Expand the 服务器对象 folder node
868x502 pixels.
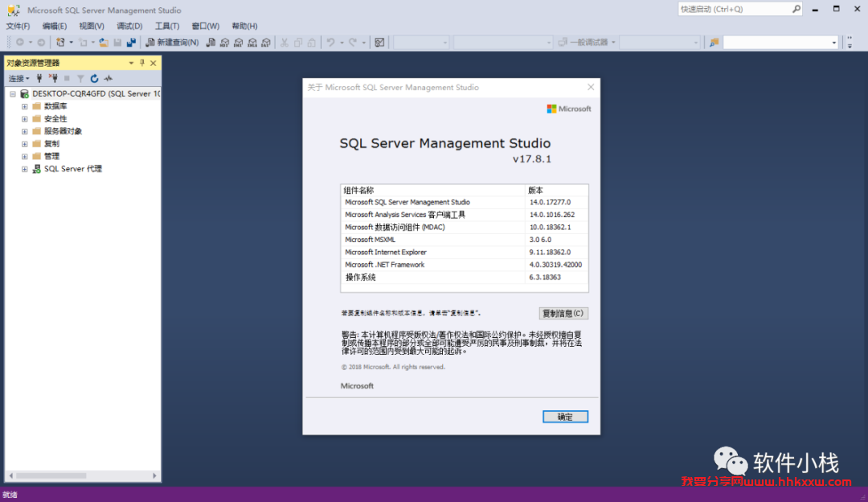[x=24, y=131]
